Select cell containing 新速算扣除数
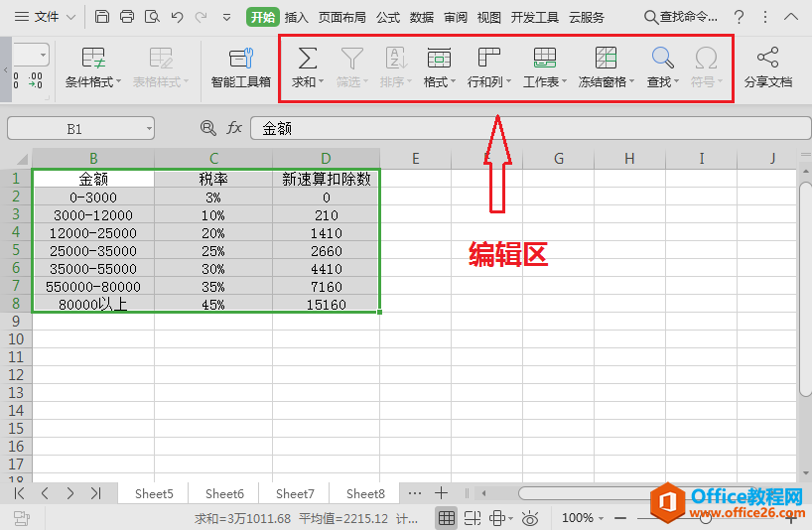Viewport: 812px width, 530px height. pyautogui.click(x=327, y=179)
